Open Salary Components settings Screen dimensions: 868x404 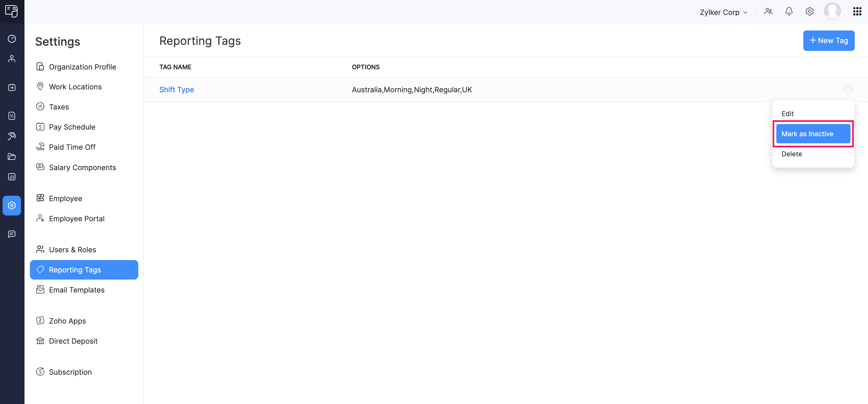pyautogui.click(x=84, y=167)
